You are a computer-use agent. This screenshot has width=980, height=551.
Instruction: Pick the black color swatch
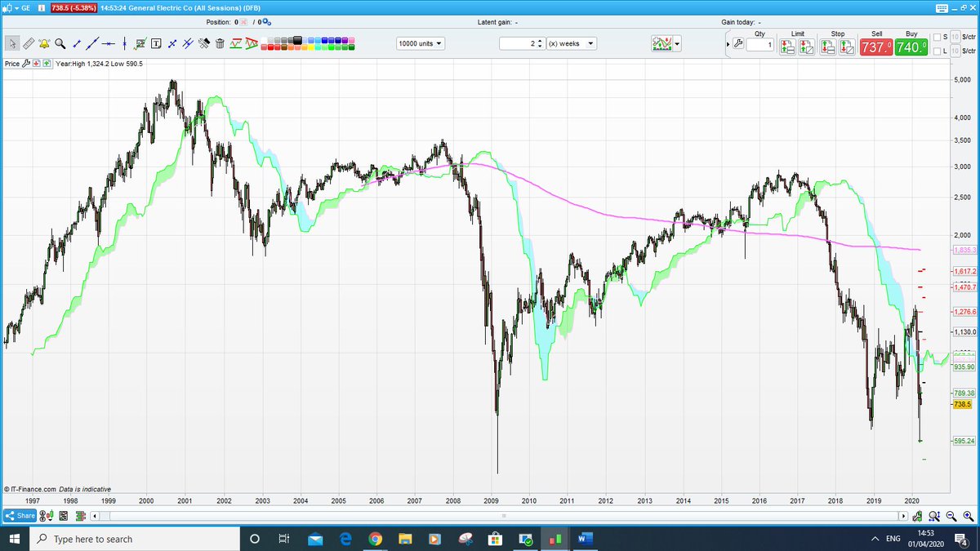[297, 38]
